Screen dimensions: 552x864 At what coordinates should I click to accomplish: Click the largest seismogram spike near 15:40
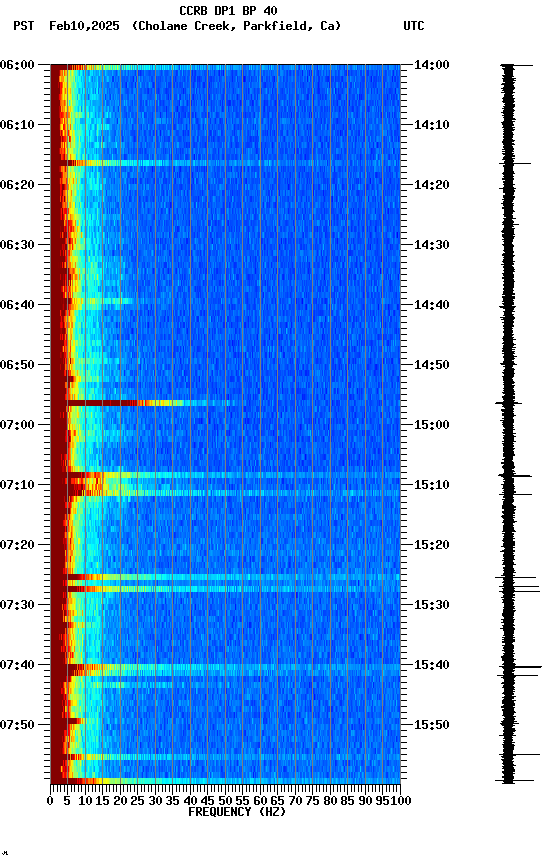[x=521, y=667]
